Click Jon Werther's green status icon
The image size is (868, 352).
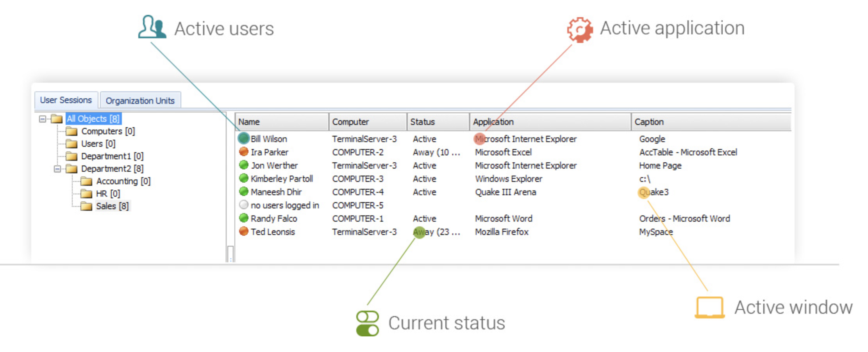[x=244, y=165]
